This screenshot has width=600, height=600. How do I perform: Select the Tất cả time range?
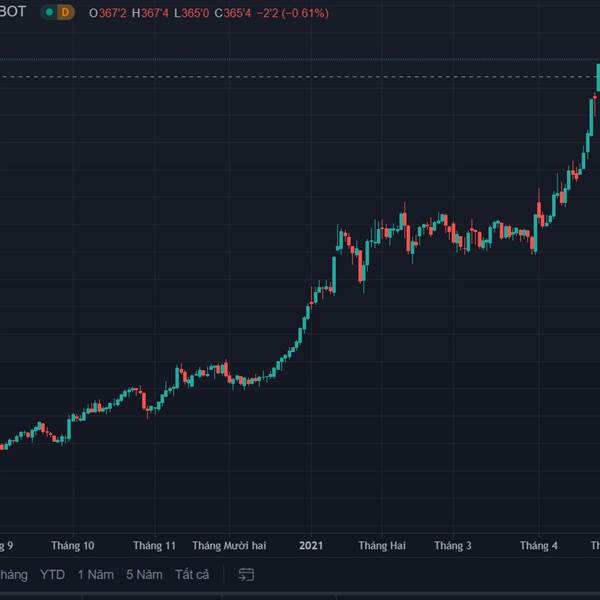(x=192, y=575)
